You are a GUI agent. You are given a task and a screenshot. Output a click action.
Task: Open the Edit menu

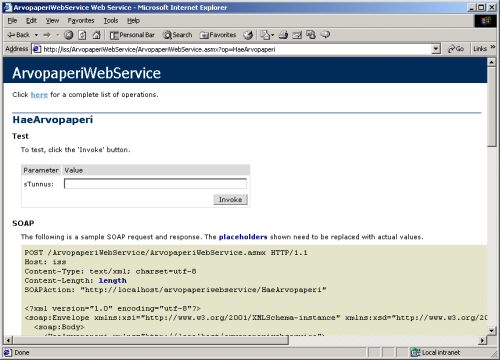tap(31, 21)
